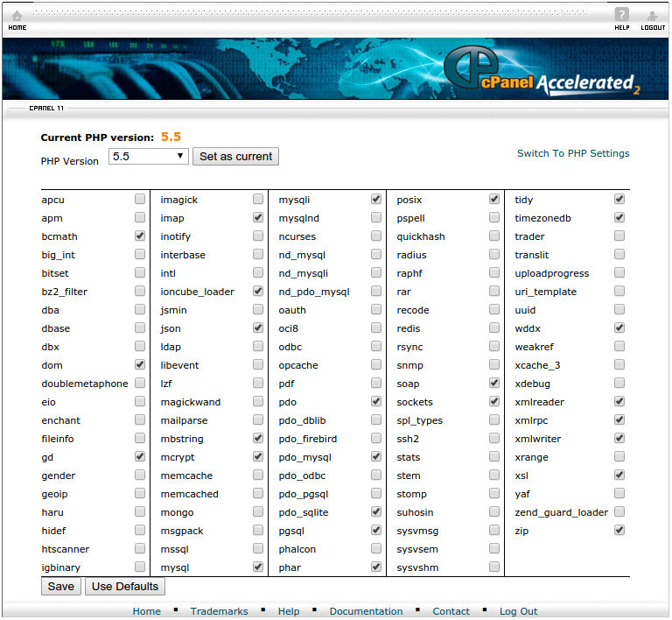Open the Contact footer link
The width and height of the screenshot is (672, 620).
click(x=451, y=611)
